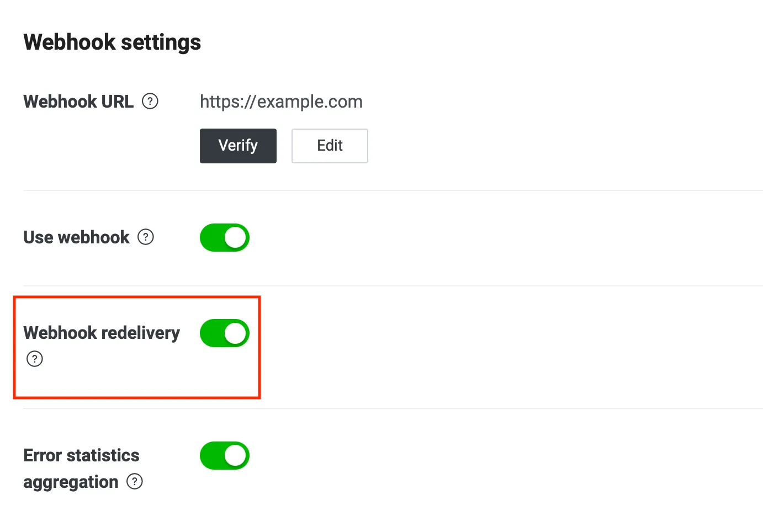Screen dimensions: 763x532
Task: Select the https://example.com URL text
Action: coord(281,102)
